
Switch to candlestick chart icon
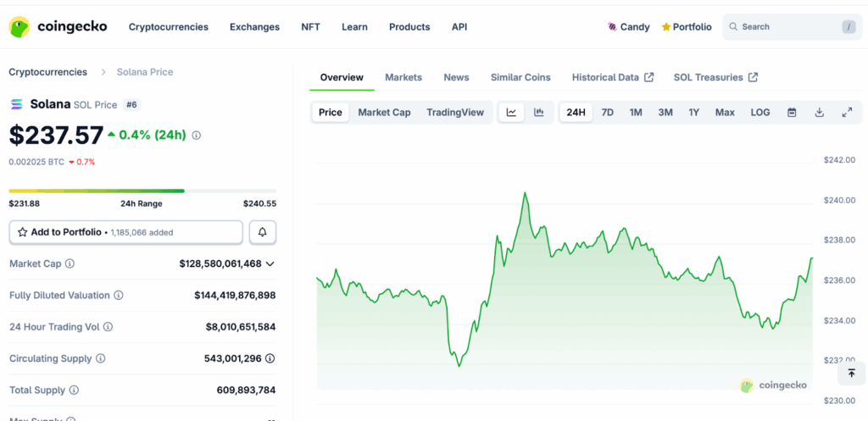pyautogui.click(x=538, y=113)
